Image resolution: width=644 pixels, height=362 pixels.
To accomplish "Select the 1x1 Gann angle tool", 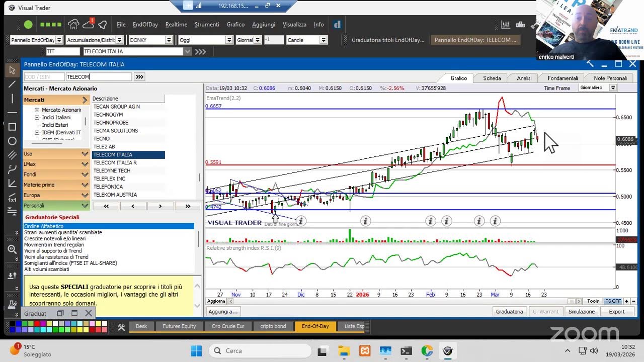I will (x=12, y=197).
